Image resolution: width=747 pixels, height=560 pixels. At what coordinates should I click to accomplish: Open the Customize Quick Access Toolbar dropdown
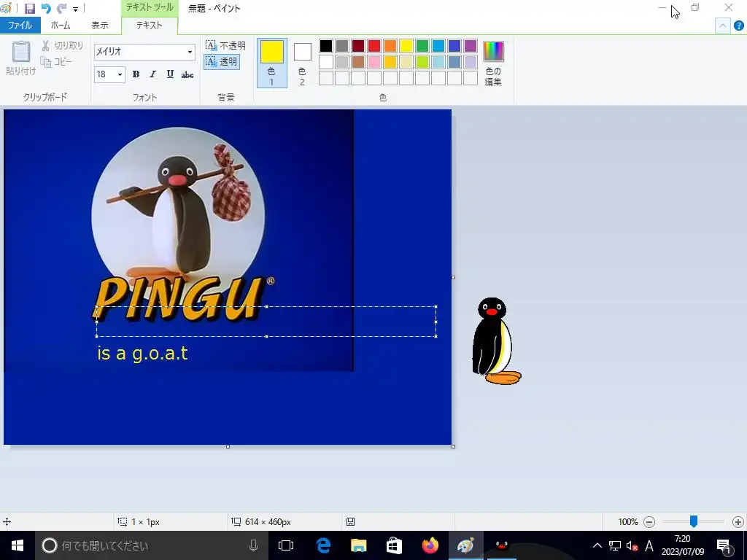(75, 9)
